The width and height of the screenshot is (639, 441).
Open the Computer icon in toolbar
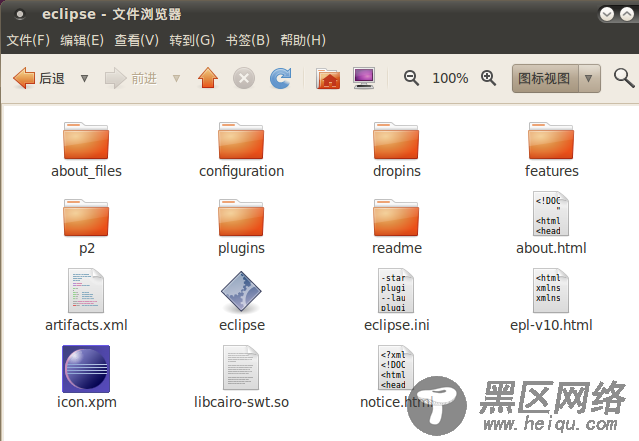[364, 78]
